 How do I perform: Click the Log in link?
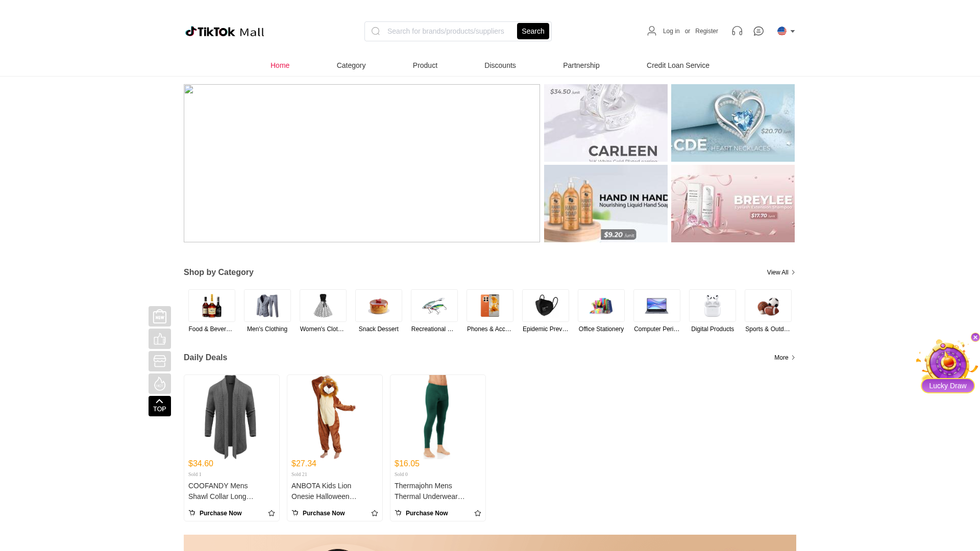click(671, 31)
